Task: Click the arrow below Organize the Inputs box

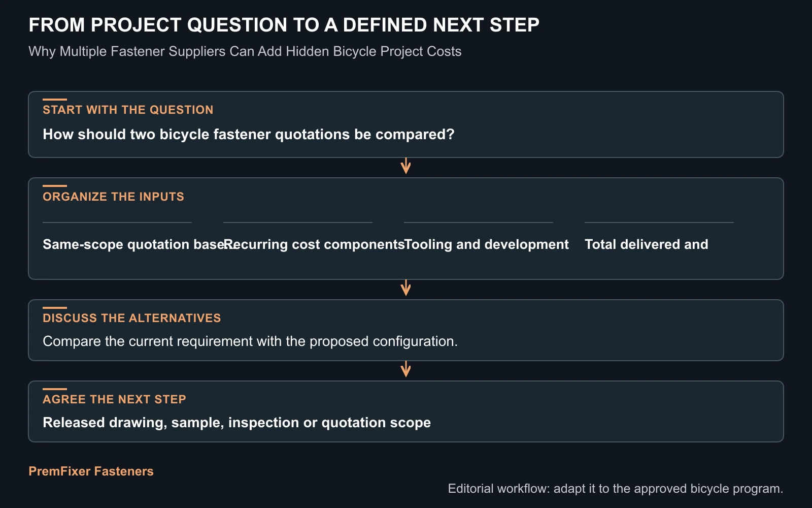Action: (x=405, y=288)
